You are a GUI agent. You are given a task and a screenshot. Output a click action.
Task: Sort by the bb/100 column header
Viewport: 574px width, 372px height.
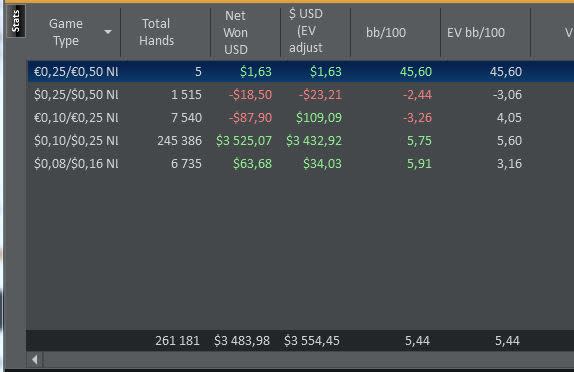[386, 33]
